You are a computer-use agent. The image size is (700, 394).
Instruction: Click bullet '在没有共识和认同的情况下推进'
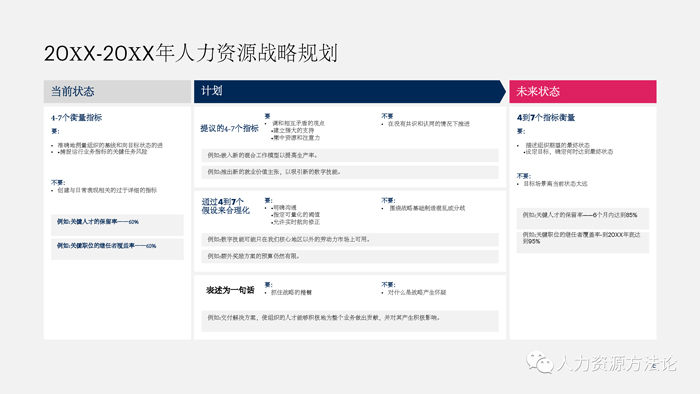429,124
